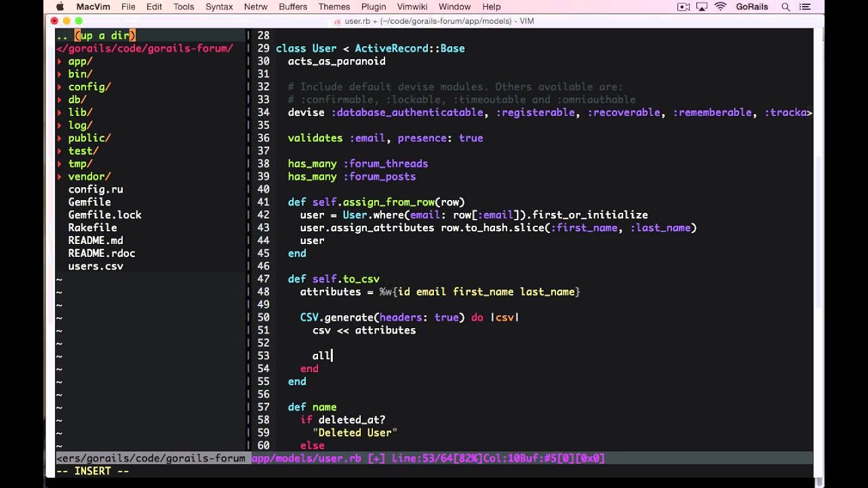Open README.rdoc in the file tree

[102, 253]
